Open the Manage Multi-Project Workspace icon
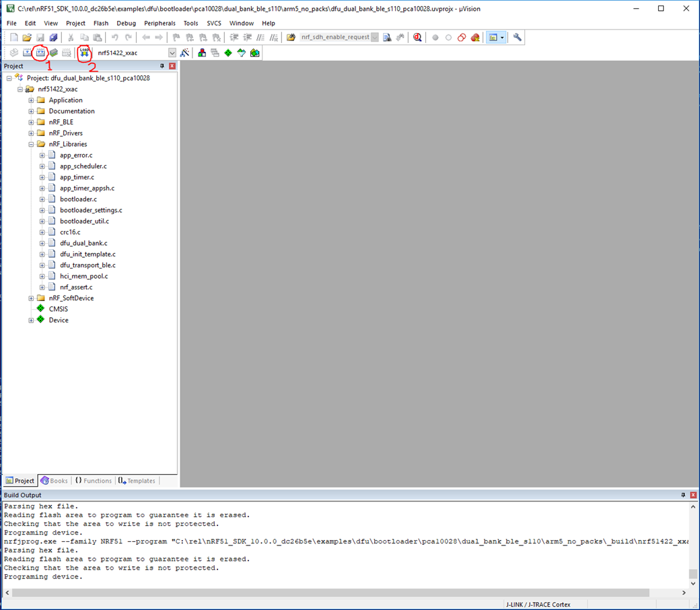Image resolution: width=700 pixels, height=610 pixels. 215,53
